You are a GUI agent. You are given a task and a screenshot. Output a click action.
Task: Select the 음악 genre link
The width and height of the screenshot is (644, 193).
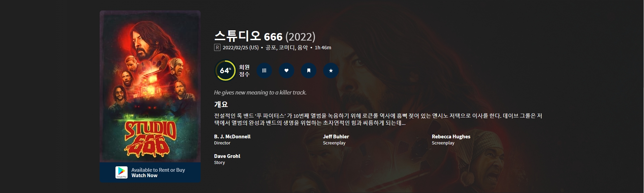[303, 48]
